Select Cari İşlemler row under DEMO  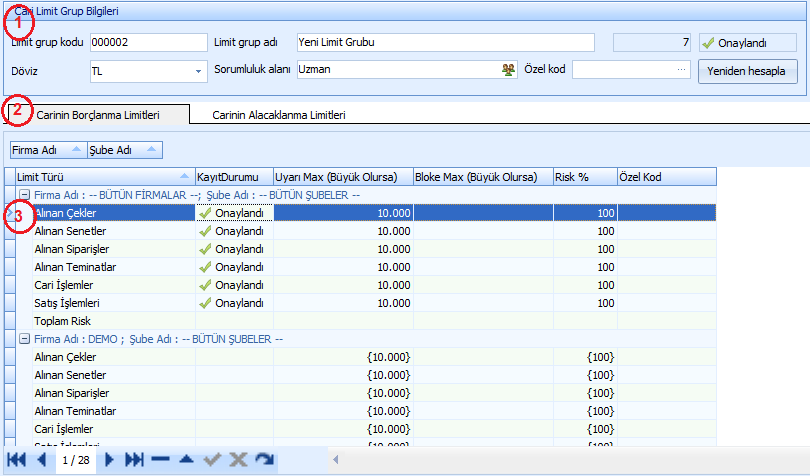point(366,429)
